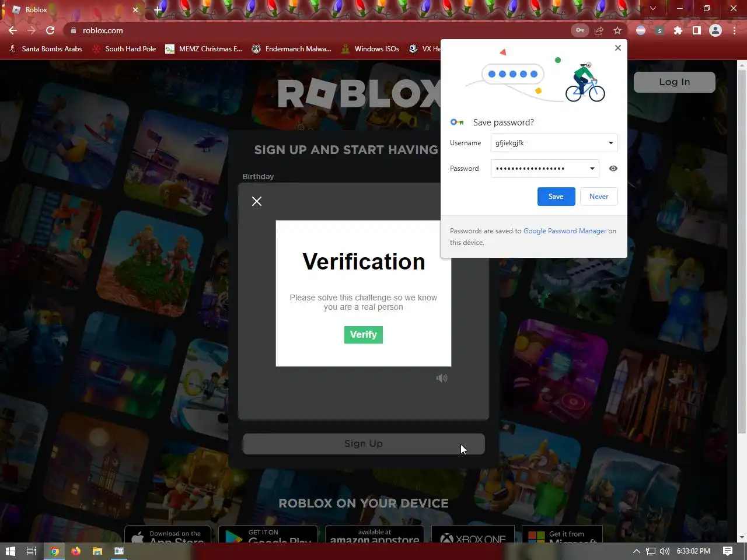Click the Save button
The image size is (747, 560).
[x=556, y=197]
